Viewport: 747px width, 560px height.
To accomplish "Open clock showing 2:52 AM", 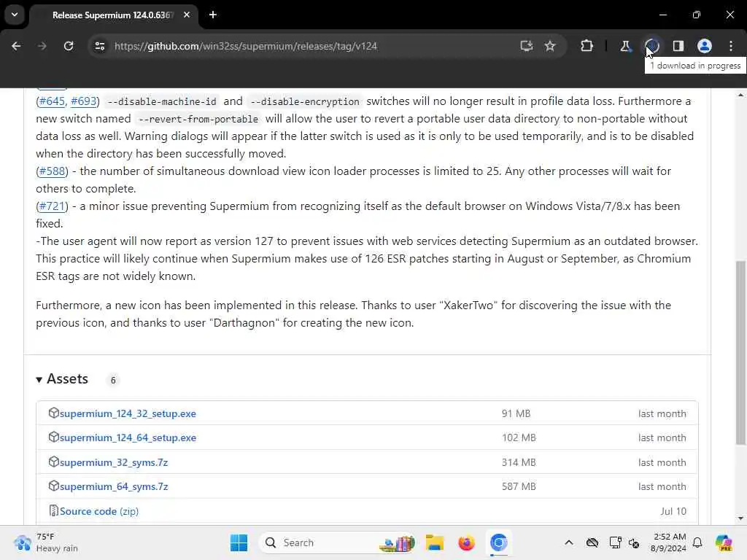I will tap(669, 542).
